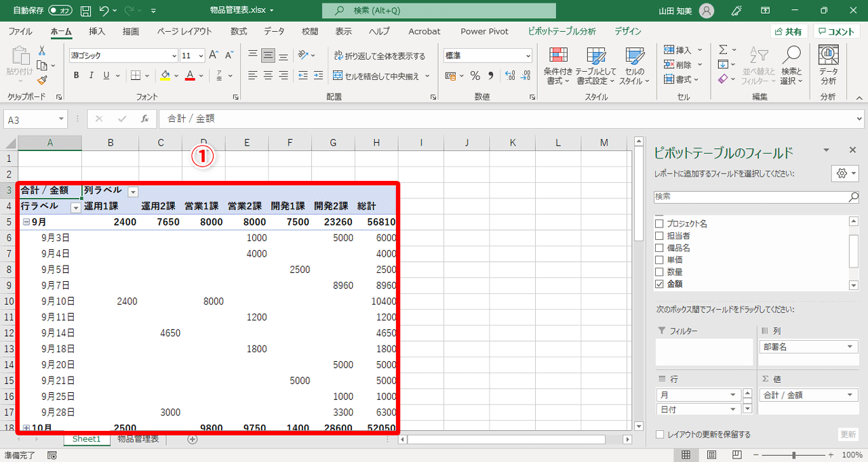Image resolution: width=868 pixels, height=462 pixels.
Task: Enable レイアウトの更新を保留する checkbox
Action: pyautogui.click(x=660, y=434)
